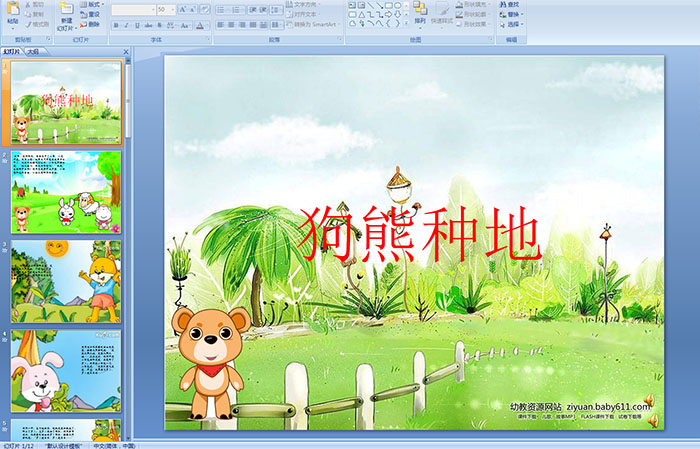Toggle bold text formatting
Image resolution: width=700 pixels, height=449 pixels.
coord(114,24)
